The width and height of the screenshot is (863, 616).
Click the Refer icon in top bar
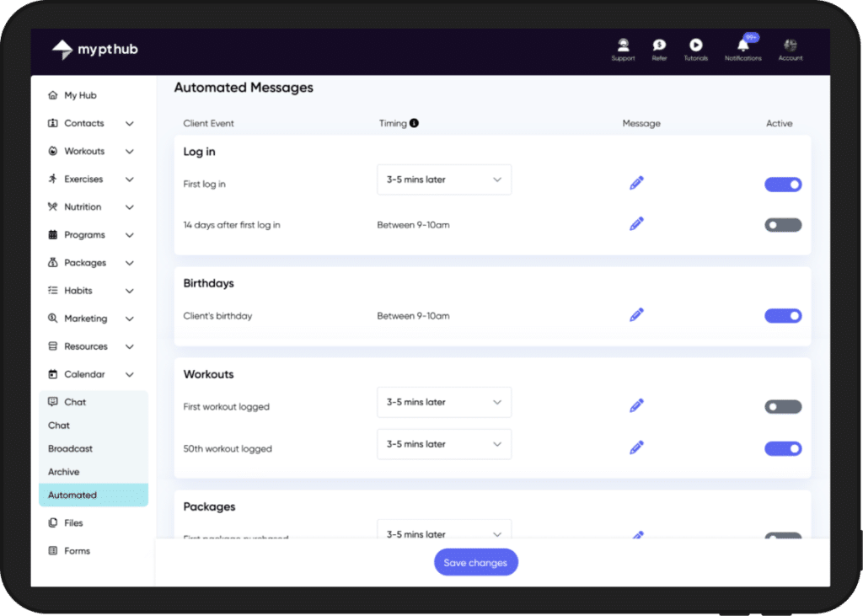point(659,46)
